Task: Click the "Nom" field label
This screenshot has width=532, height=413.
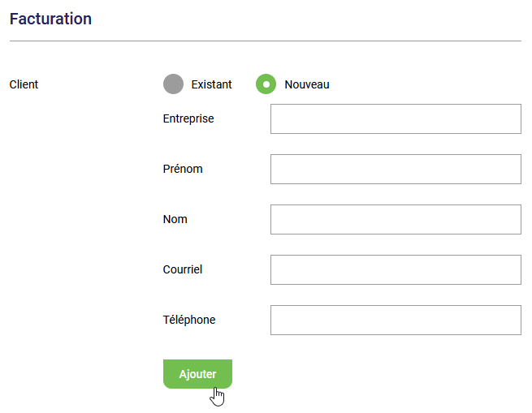Action: tap(175, 219)
